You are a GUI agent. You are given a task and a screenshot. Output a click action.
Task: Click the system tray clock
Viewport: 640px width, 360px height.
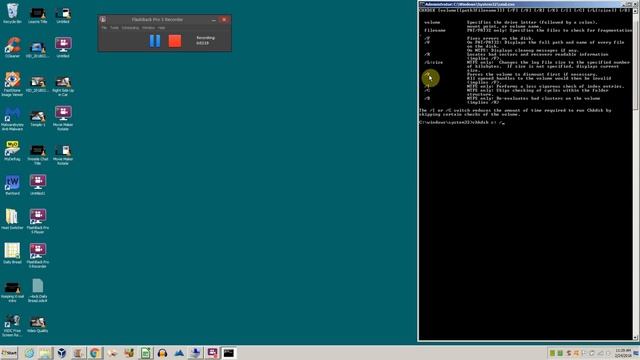tap(623, 353)
